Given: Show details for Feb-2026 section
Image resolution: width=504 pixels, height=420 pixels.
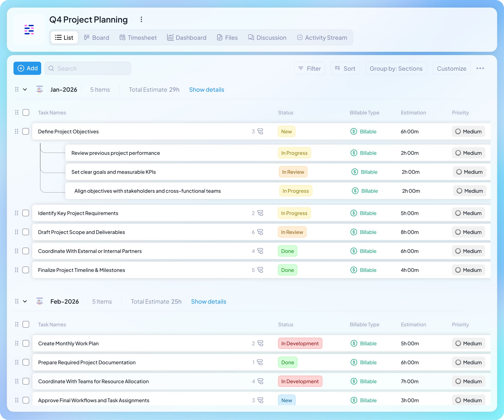Looking at the screenshot, I should 209,302.
